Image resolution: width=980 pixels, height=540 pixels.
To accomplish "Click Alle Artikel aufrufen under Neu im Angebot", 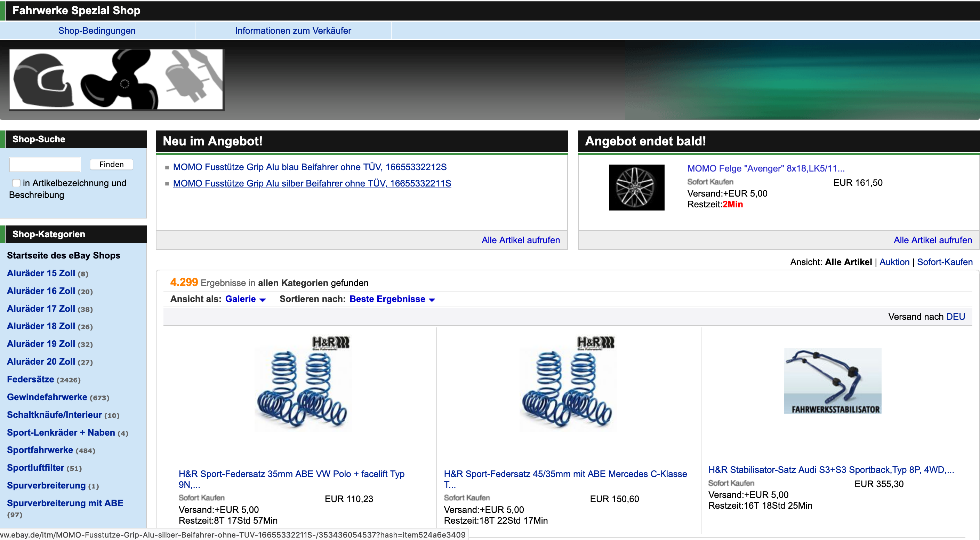I will point(521,240).
